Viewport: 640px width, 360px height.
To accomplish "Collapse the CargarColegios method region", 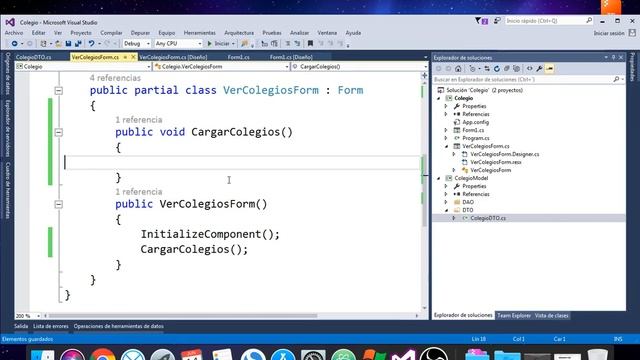I will (59, 132).
